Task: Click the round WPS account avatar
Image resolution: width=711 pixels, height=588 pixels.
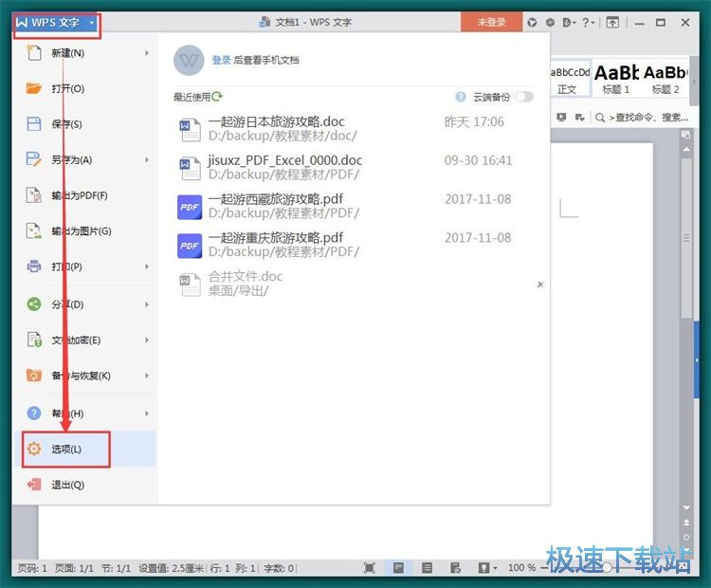Action: click(x=189, y=61)
